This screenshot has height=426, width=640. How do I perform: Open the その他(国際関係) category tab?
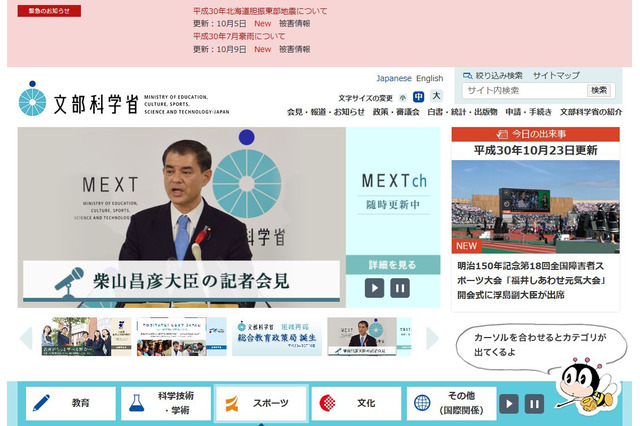pos(451,404)
